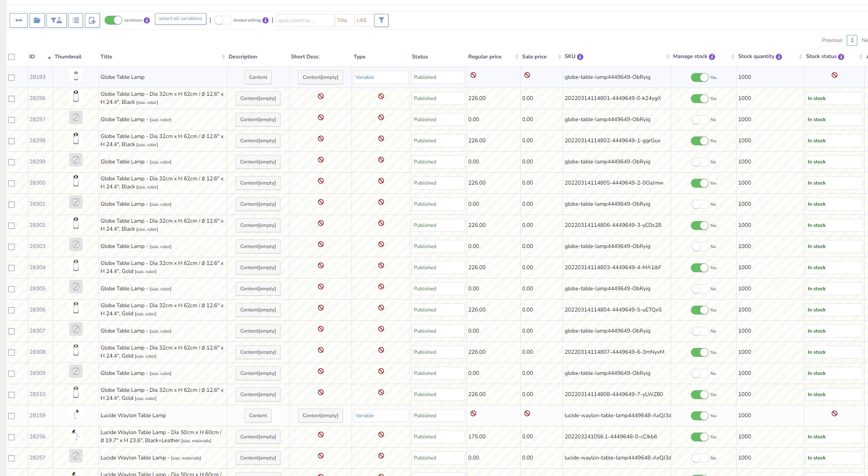Image resolution: width=868 pixels, height=476 pixels.
Task: Click the quick search input field
Action: 305,20
